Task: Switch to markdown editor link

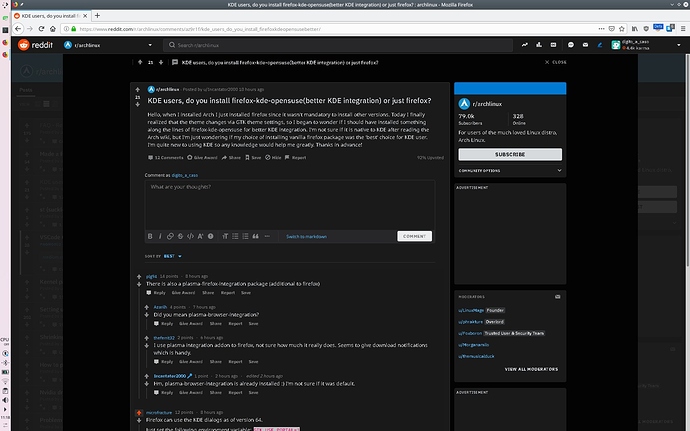Action: pyautogui.click(x=306, y=236)
